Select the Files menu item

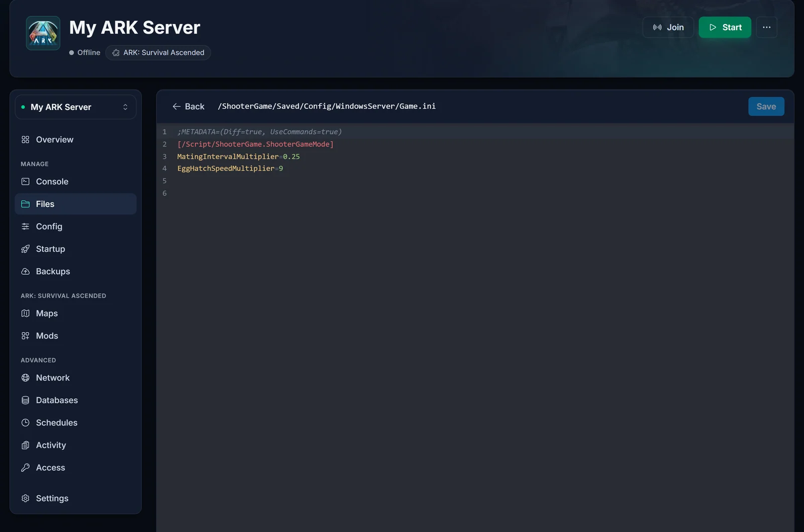pos(75,204)
